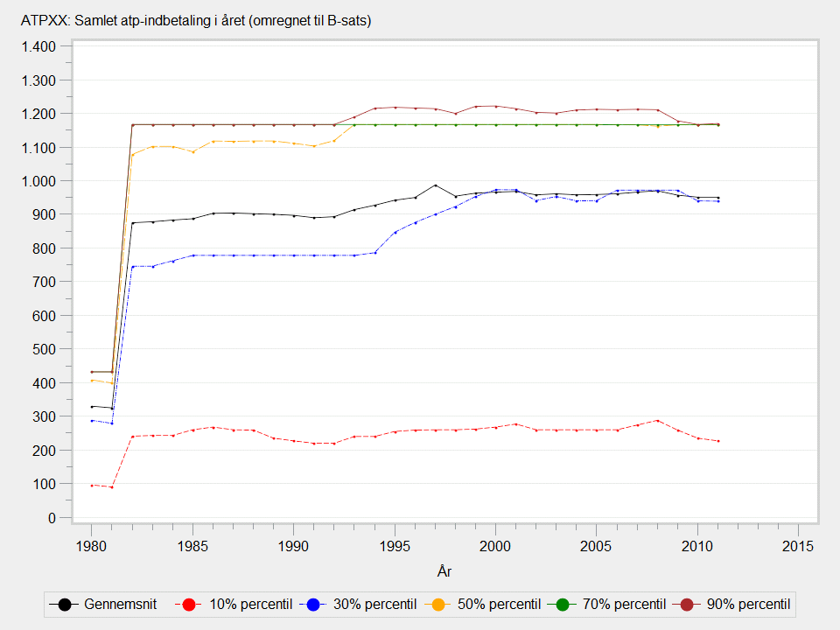Image resolution: width=840 pixels, height=630 pixels.
Task: Click the black Gennemsnit line peak at 1997
Action: pyautogui.click(x=435, y=185)
